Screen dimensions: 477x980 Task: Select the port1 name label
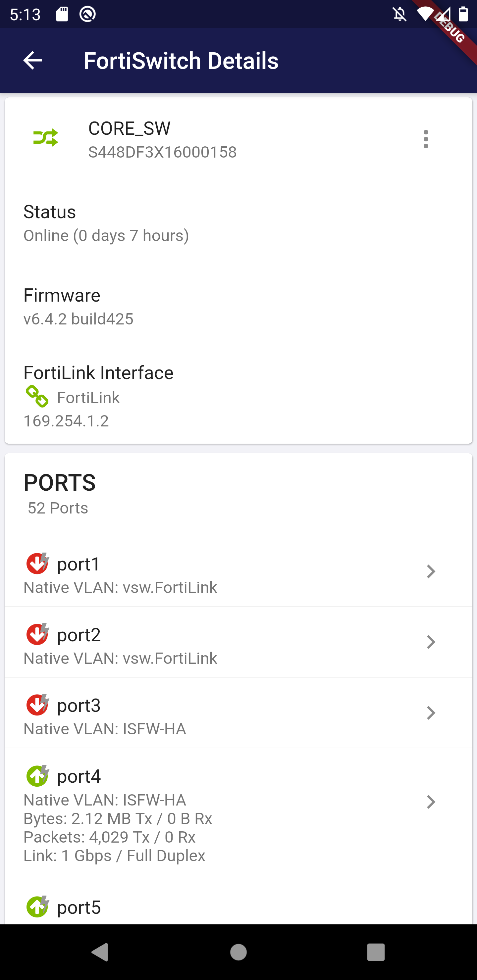click(x=79, y=564)
